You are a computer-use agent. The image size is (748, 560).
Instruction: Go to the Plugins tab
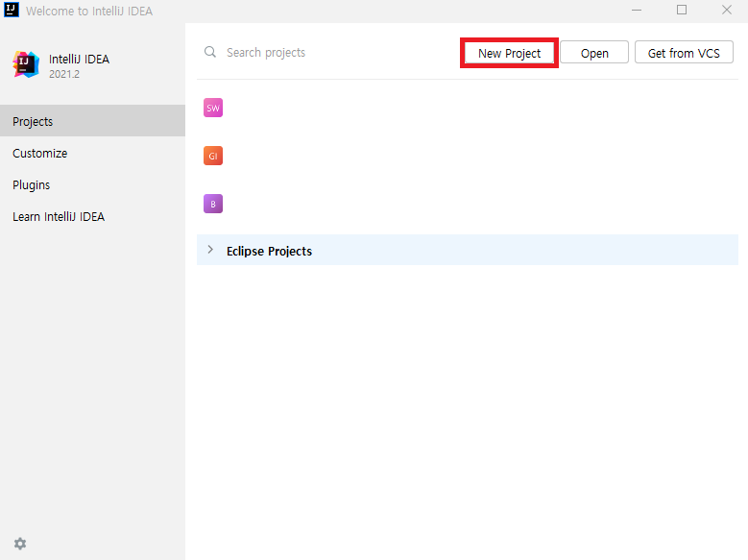tap(92, 184)
